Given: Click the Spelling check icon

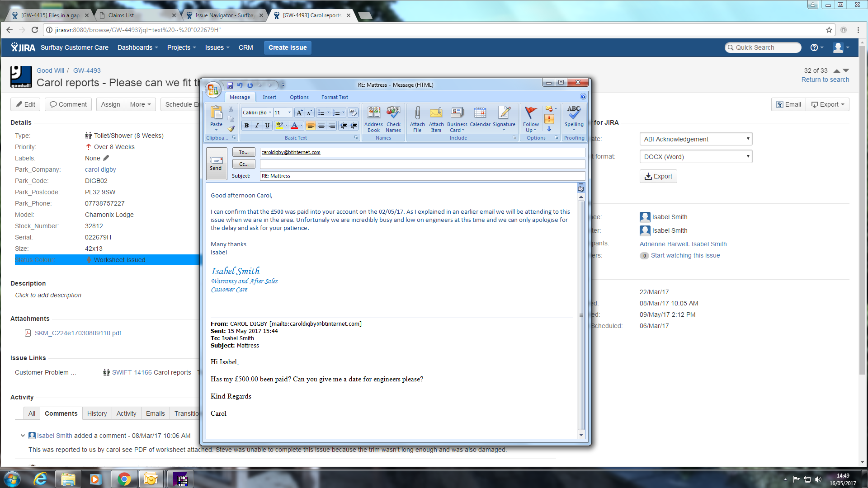Looking at the screenshot, I should (574, 117).
